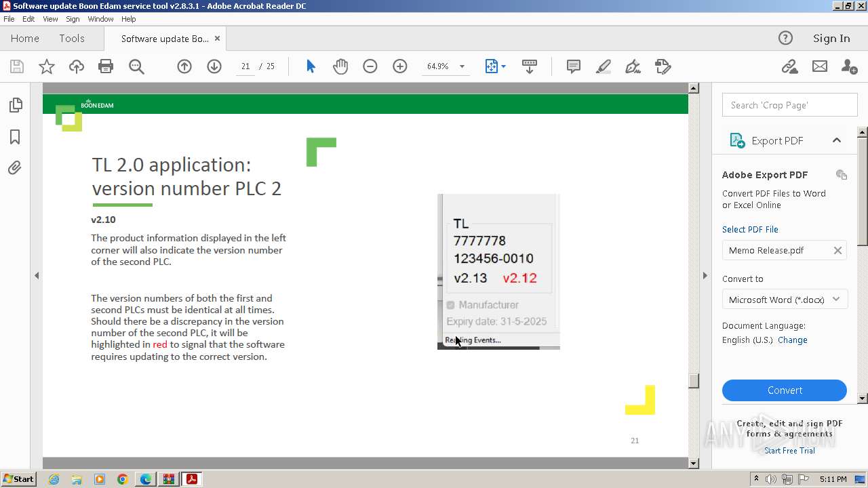The height and width of the screenshot is (488, 868).
Task: Click the Search 'Crop Page' field
Action: point(790,105)
